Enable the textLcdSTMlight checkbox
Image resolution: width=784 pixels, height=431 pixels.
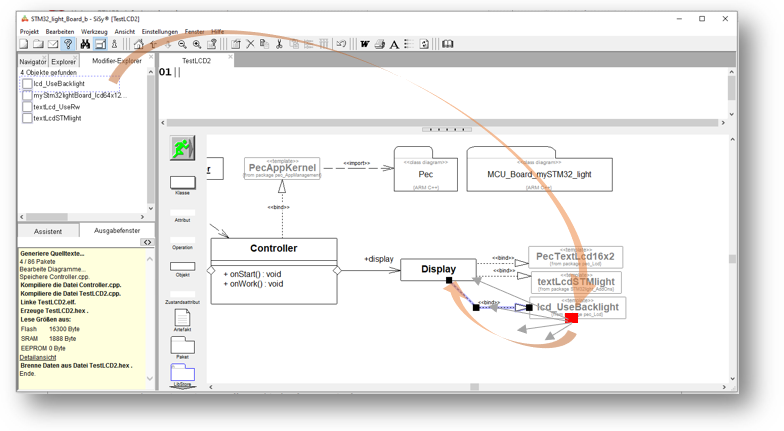pos(27,118)
